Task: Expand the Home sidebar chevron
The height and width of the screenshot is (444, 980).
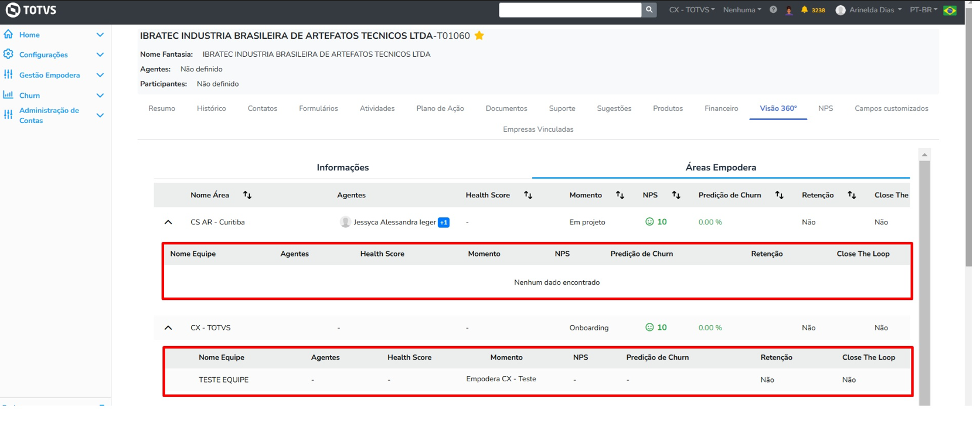Action: [x=100, y=35]
